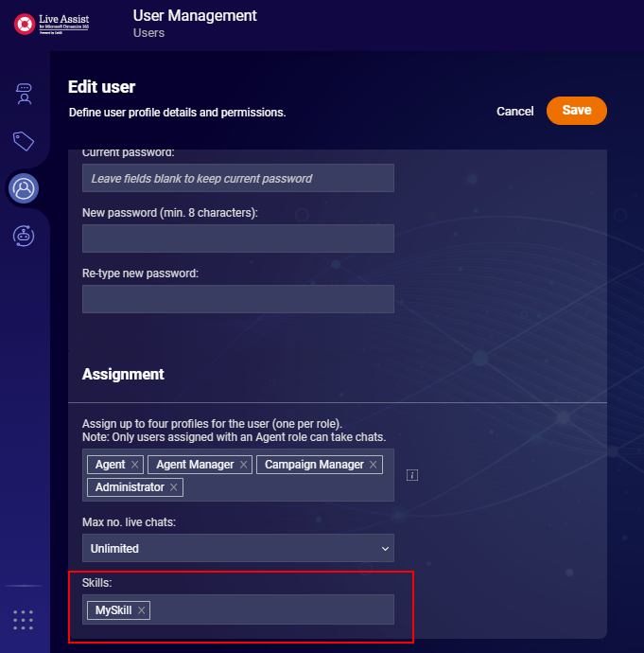
Task: Remove the Agent profile tag
Action: (x=135, y=465)
